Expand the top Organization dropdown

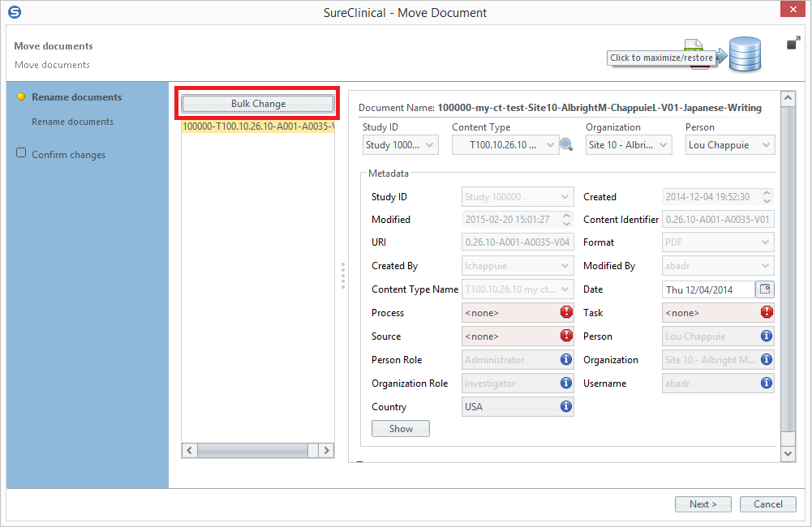point(629,145)
